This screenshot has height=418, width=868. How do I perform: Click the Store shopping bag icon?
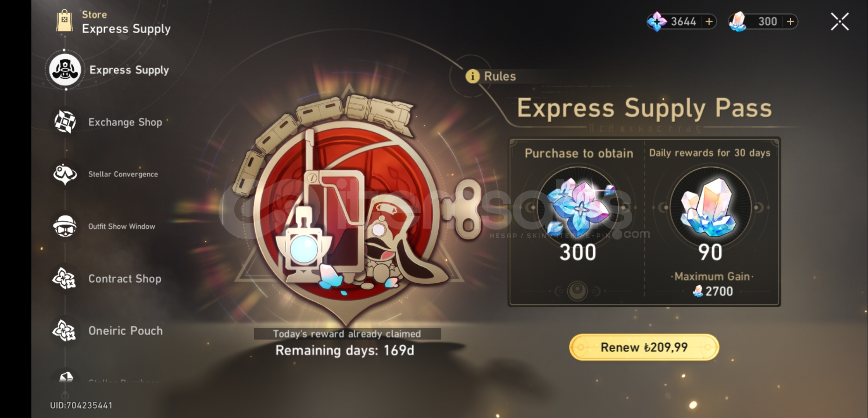coord(64,21)
